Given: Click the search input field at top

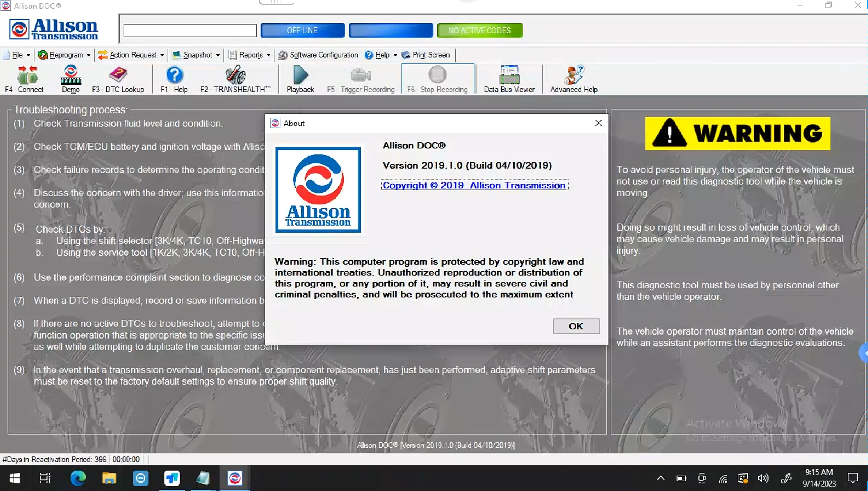Looking at the screenshot, I should 189,30.
